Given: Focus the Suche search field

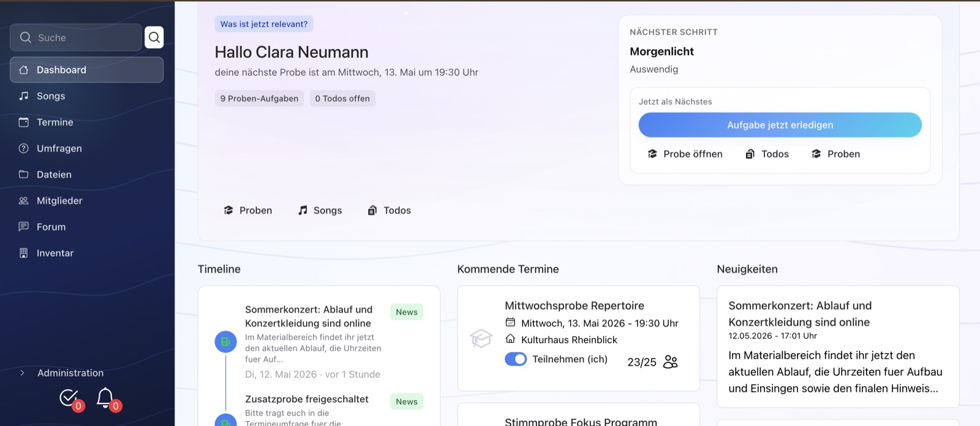Looking at the screenshot, I should [x=76, y=37].
